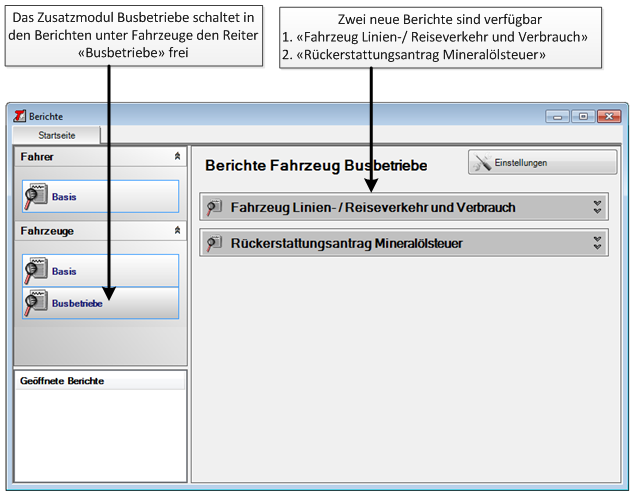The width and height of the screenshot is (633, 498).
Task: Click the report icon of Fahrzeuge Basis
Action: click(x=36, y=270)
